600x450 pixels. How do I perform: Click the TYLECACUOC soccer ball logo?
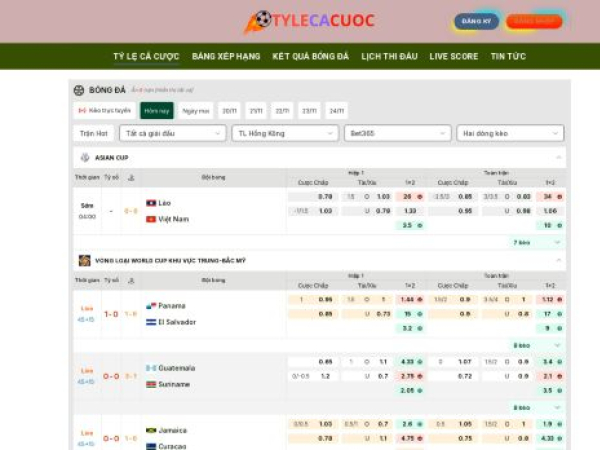coord(260,21)
